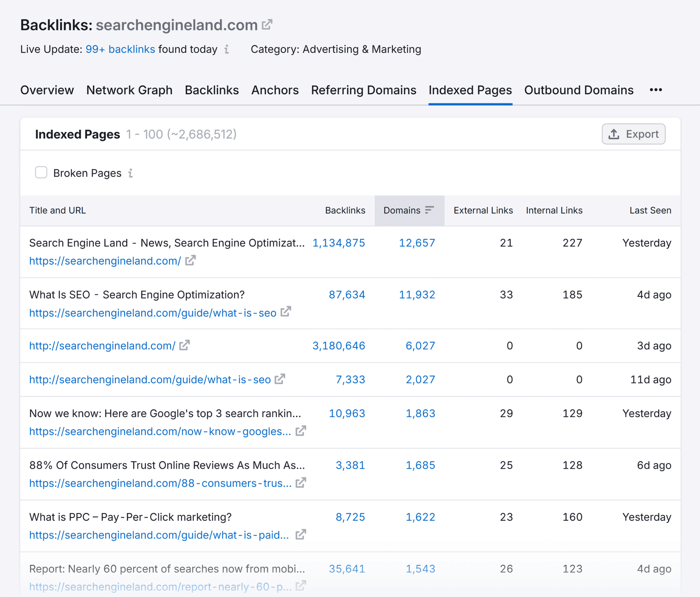Open external icon for http what-is-seo URL
Screen dimensions: 700x597
pos(280,379)
